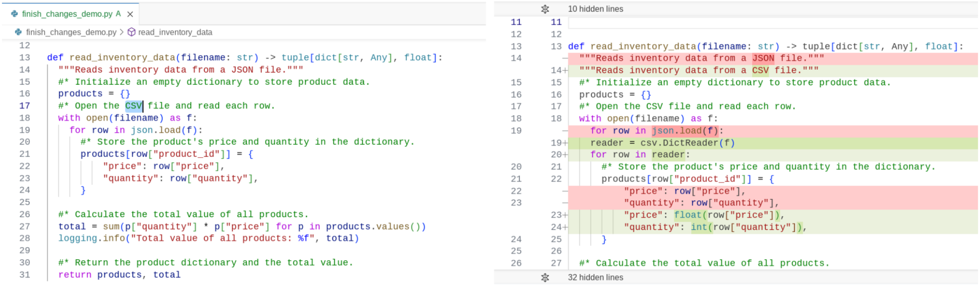Click the added-line marker at 23+
Image resolution: width=980 pixels, height=302 pixels.
point(565,215)
